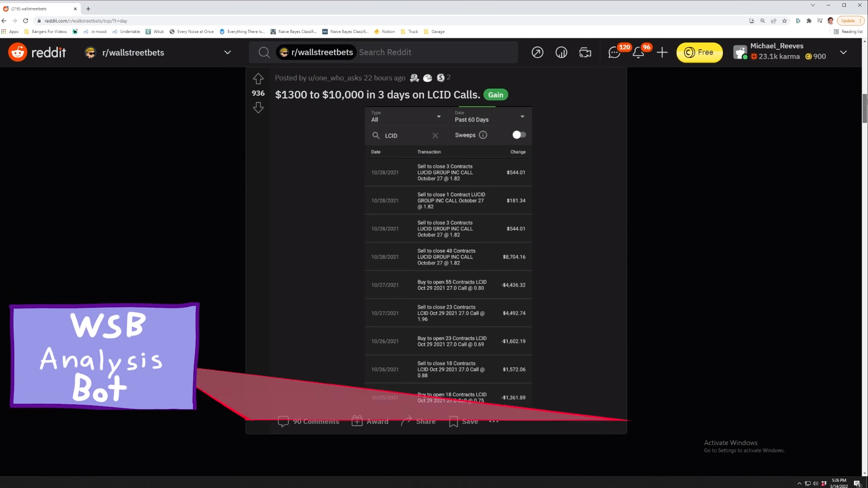Bookmark this page with star icon
This screenshot has height=488, width=868.
coord(784,21)
